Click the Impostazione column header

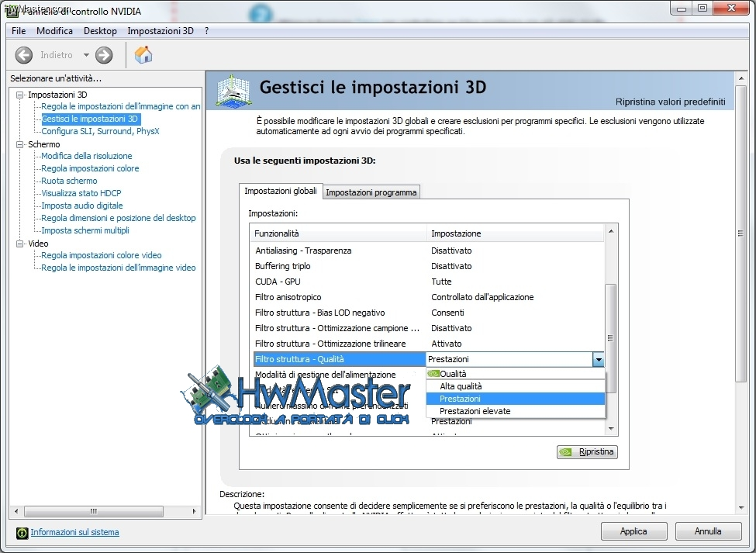coord(516,233)
